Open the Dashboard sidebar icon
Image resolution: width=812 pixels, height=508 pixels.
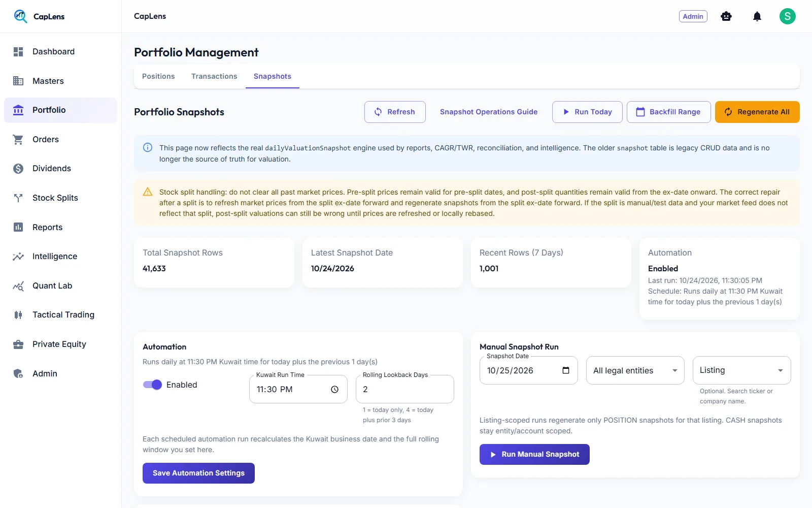point(18,52)
